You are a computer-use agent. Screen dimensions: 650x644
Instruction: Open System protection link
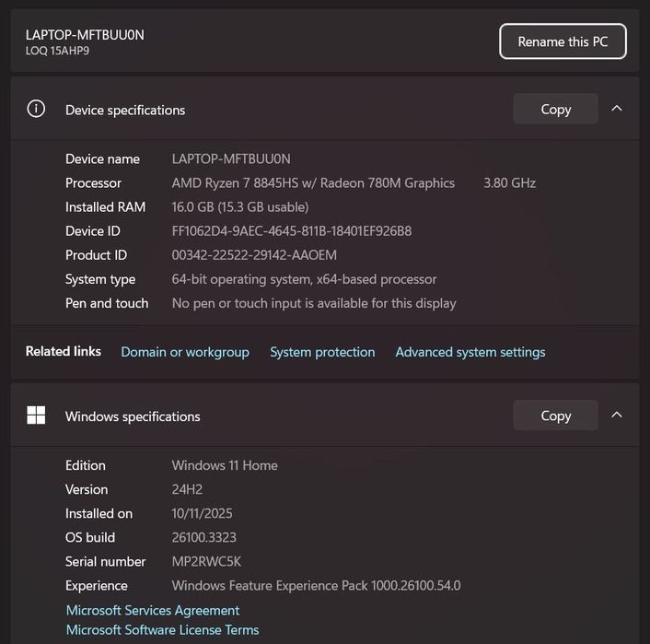click(x=322, y=352)
